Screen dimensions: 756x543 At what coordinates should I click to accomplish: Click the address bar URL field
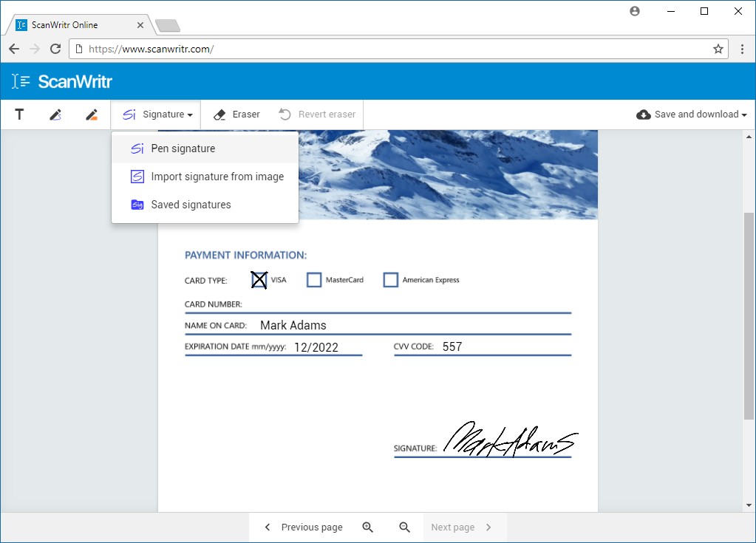392,49
